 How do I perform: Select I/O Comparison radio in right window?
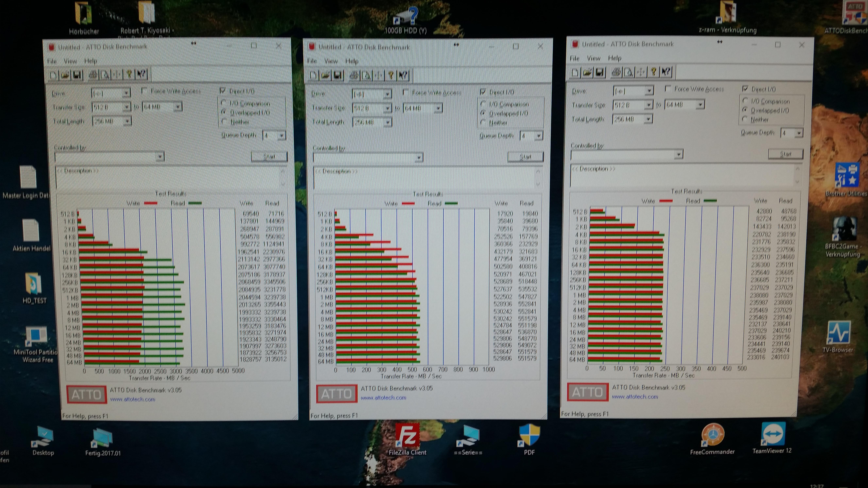coord(745,101)
